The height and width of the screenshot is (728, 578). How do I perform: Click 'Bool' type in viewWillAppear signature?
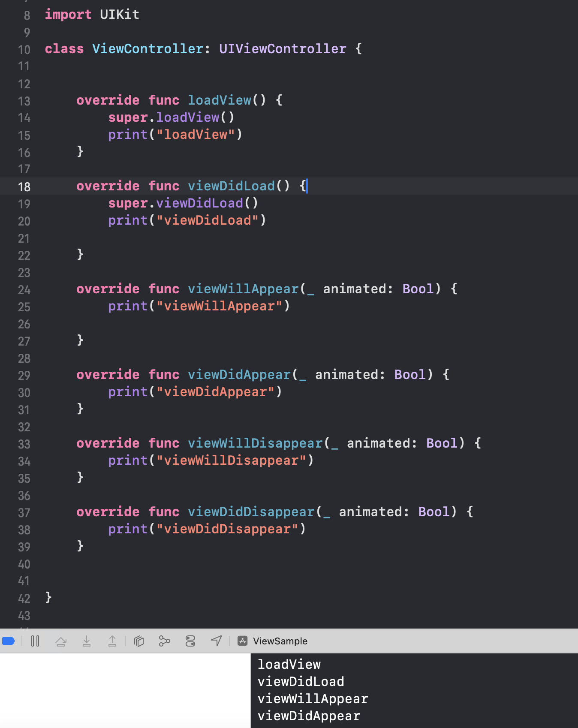click(418, 289)
